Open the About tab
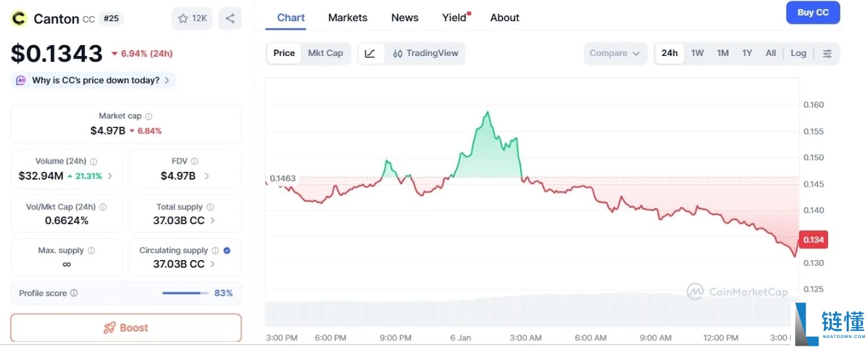Viewport: 868px width, 347px height. point(505,18)
